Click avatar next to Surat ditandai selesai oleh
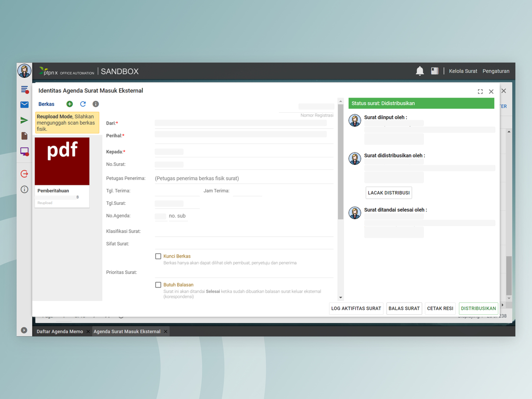 (355, 212)
